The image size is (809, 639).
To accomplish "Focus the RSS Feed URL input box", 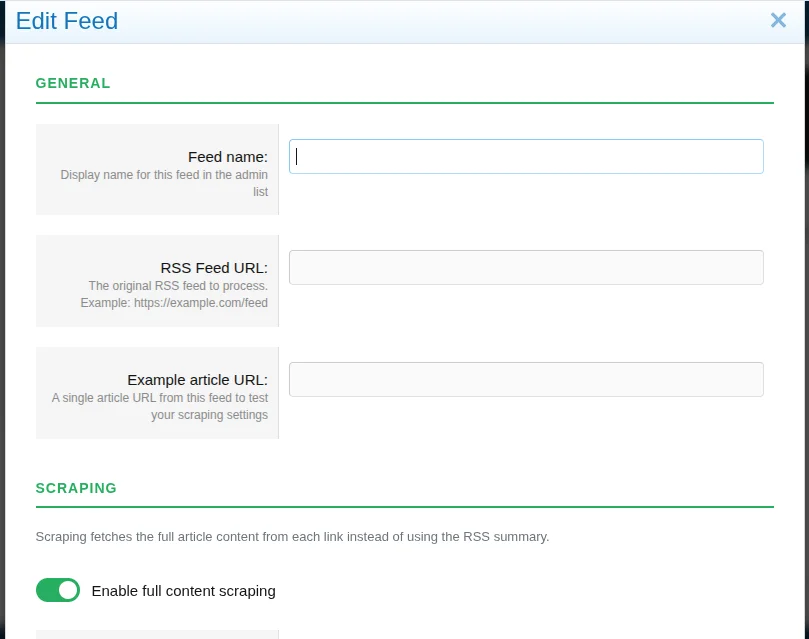I will pyautogui.click(x=526, y=268).
